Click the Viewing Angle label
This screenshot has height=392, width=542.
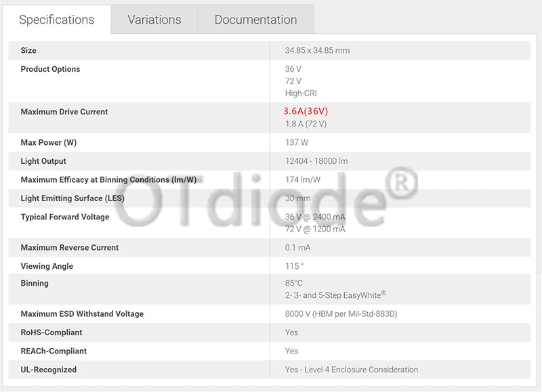pos(47,266)
